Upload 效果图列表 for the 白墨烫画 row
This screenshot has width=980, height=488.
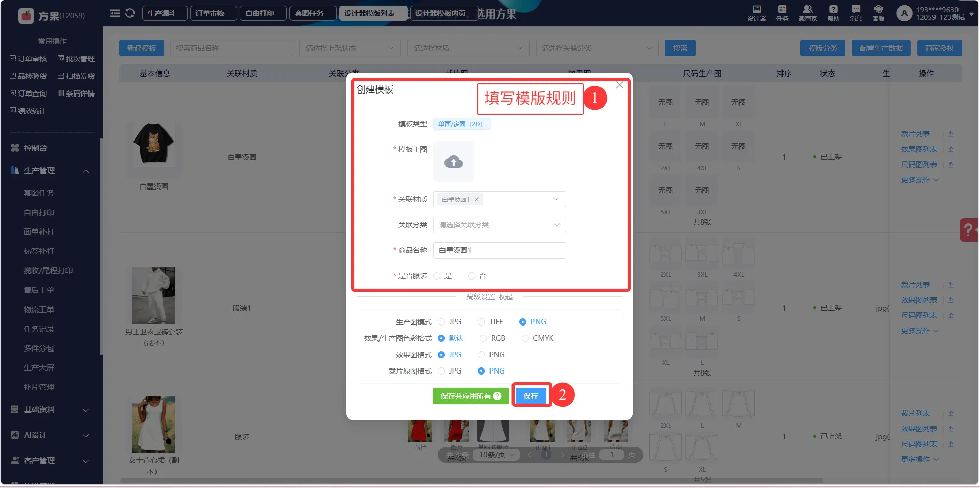click(951, 149)
